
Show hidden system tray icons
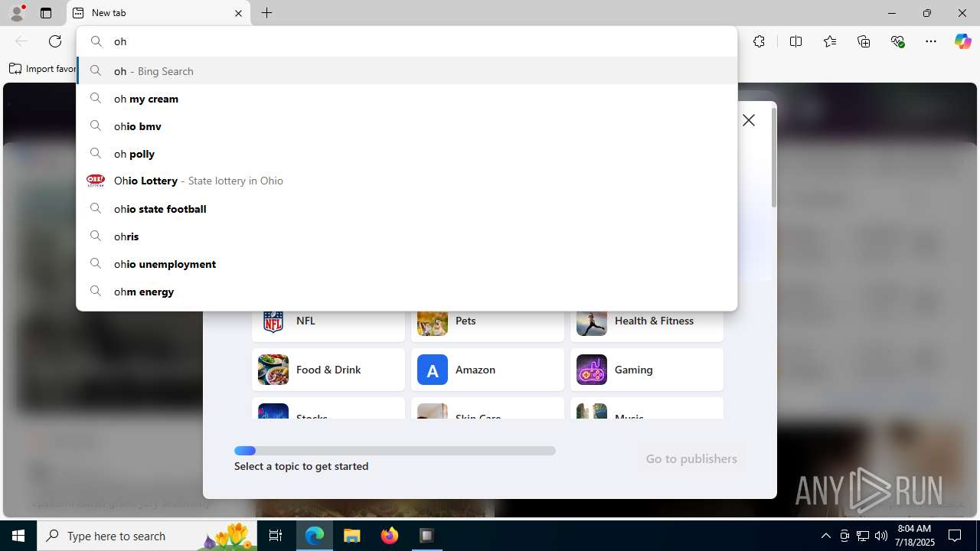(x=825, y=536)
